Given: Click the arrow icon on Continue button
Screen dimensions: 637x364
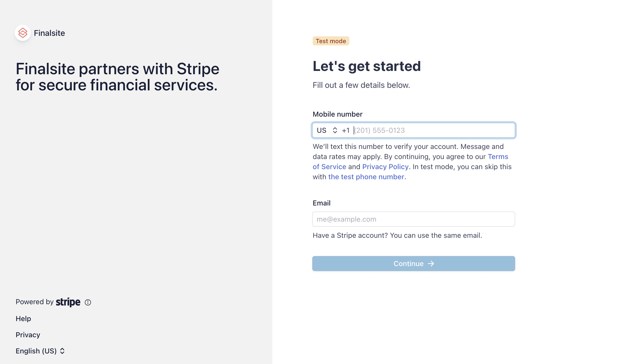Looking at the screenshot, I should [431, 264].
